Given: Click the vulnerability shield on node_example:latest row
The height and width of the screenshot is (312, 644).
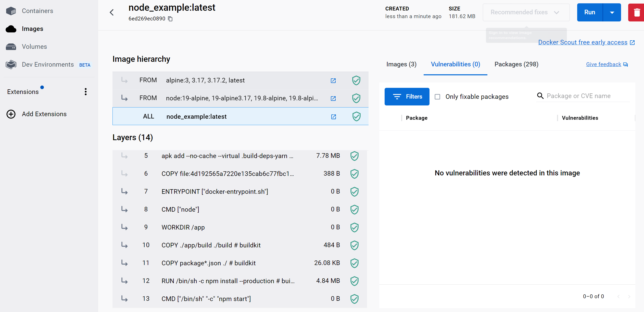Looking at the screenshot, I should (356, 116).
